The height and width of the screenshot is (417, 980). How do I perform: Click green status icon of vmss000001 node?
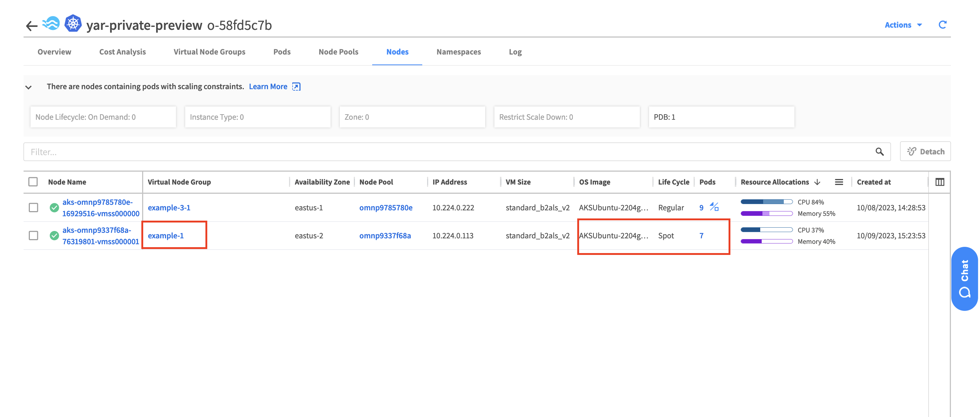[x=54, y=236]
